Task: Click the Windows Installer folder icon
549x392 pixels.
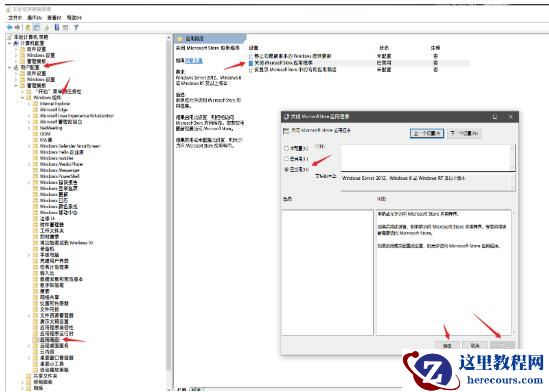Action: pyautogui.click(x=35, y=158)
